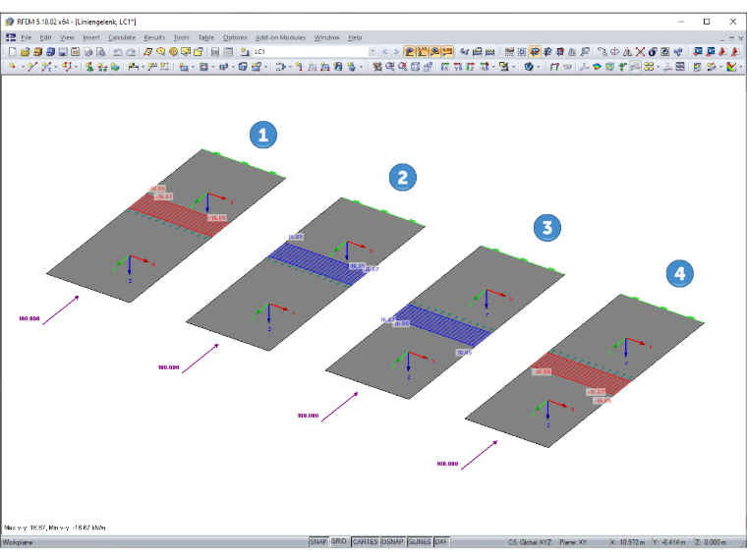This screenshot has width=747, height=560.
Task: Click CARTES button in status bar
Action: 365,542
